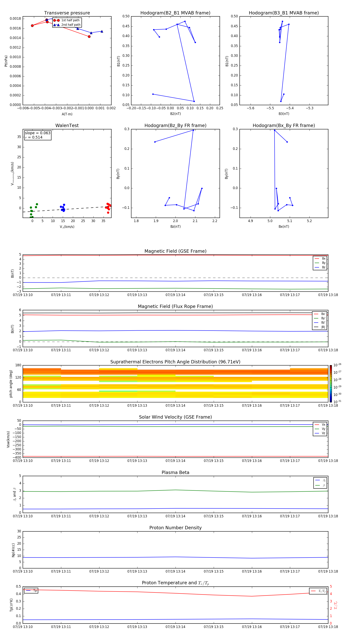Click the dashed regression line in WalenTest plot
The image size is (351, 644).
coord(67,209)
